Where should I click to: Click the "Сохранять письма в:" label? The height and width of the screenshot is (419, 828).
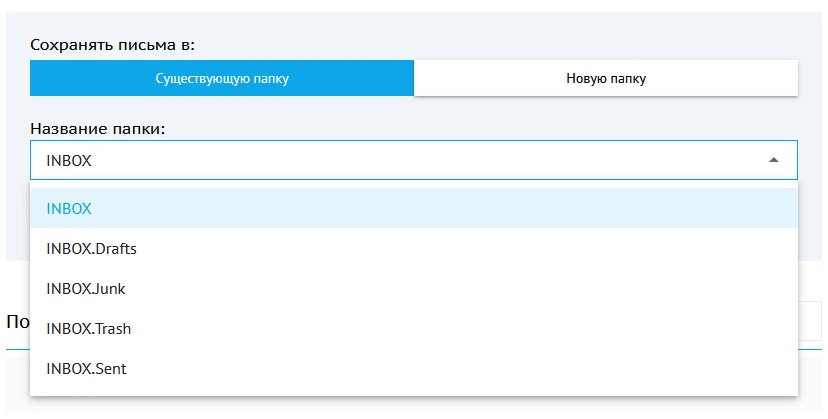(x=112, y=45)
